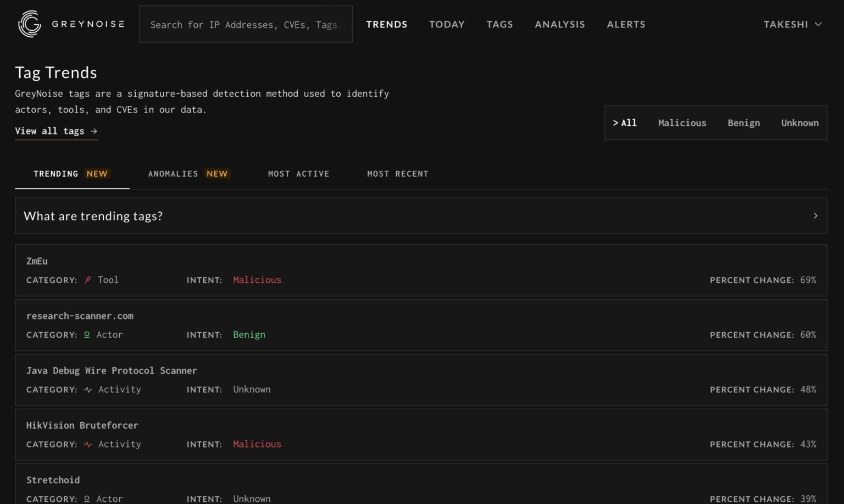Screen dimensions: 844x504
Task: Select the Activity icon beside HikVision Bruteforcer
Action: tap(87, 444)
